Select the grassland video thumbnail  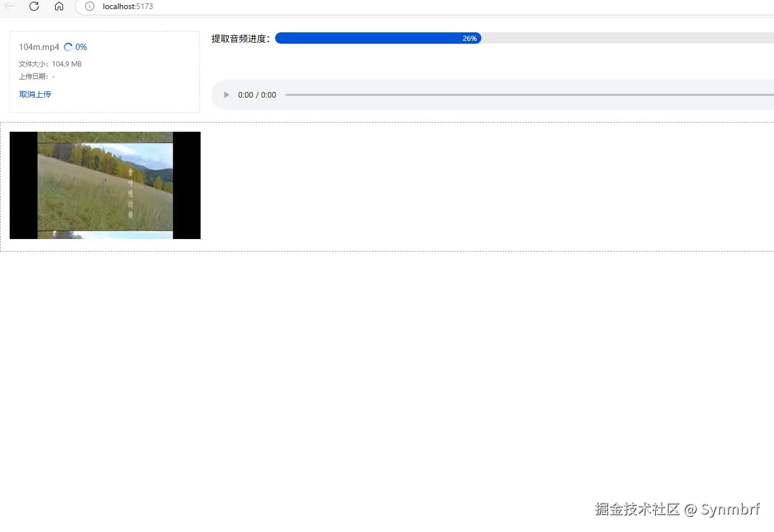105,185
